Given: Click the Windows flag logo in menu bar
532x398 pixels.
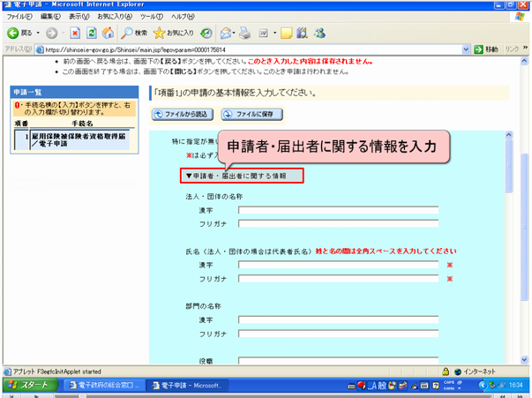Looking at the screenshot, I should pyautogui.click(x=520, y=16).
